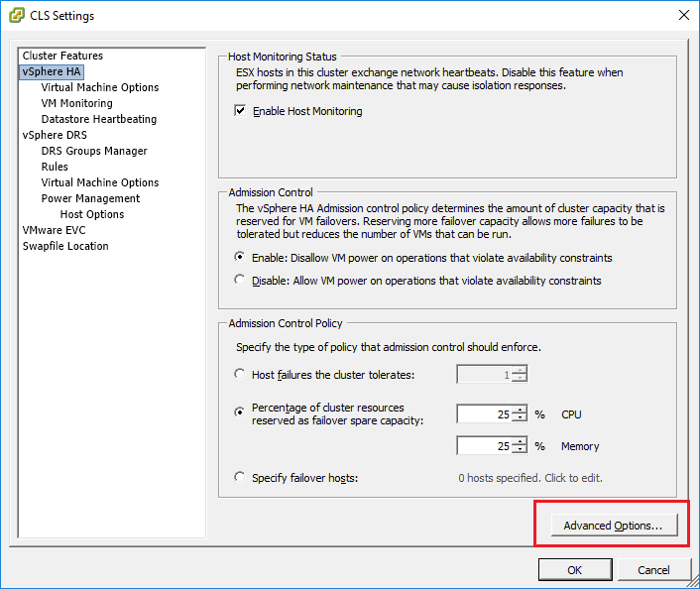Decrease the Memory percentage value

[x=520, y=449]
